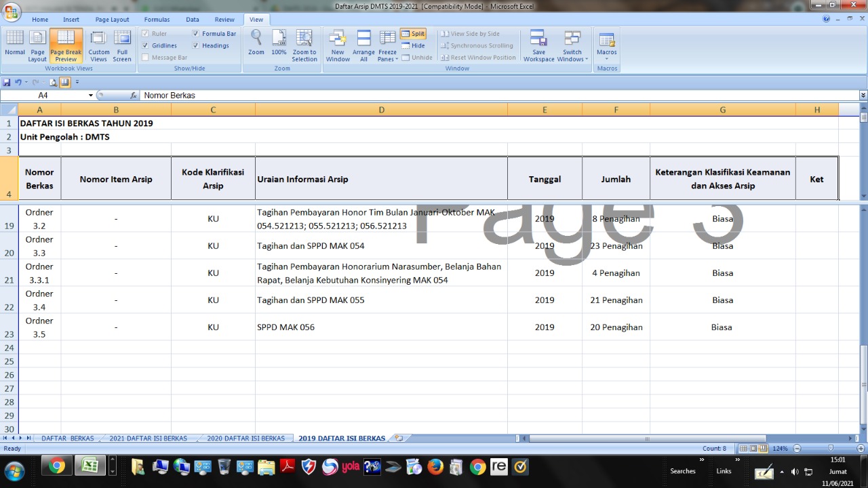Click Zoom to Selection icon
The width and height of the screenshot is (868, 488).
click(x=304, y=45)
